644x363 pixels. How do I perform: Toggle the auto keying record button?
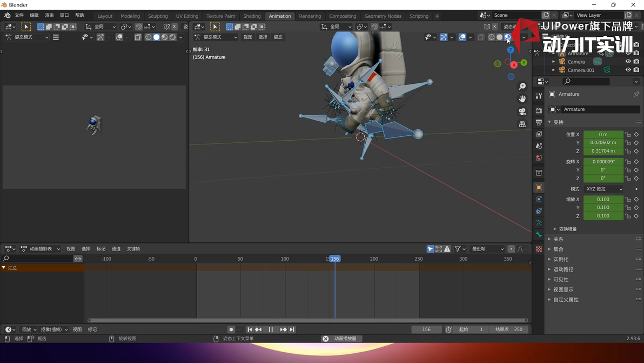231,329
